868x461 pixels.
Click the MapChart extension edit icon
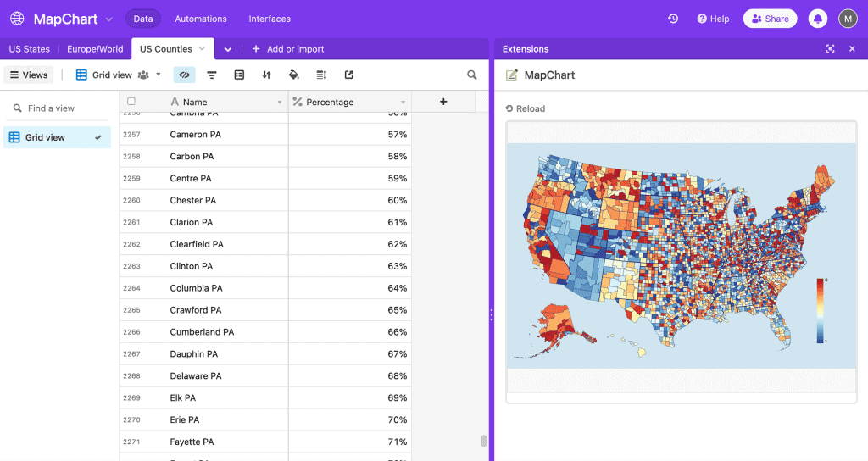pyautogui.click(x=511, y=75)
